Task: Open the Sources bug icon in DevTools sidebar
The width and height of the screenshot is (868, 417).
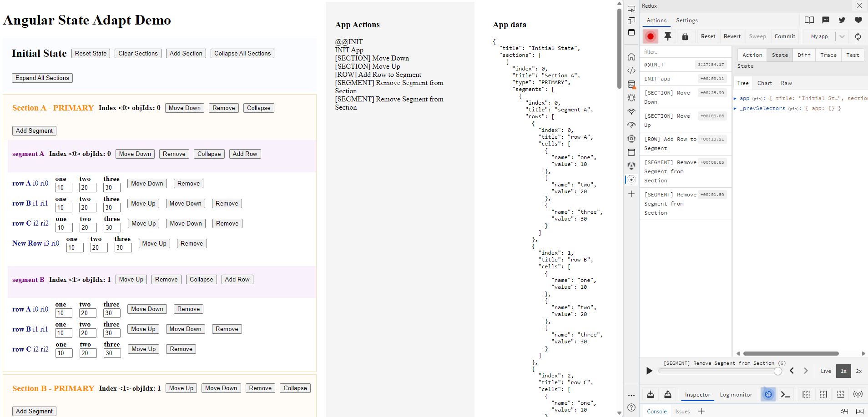Action: point(631,98)
